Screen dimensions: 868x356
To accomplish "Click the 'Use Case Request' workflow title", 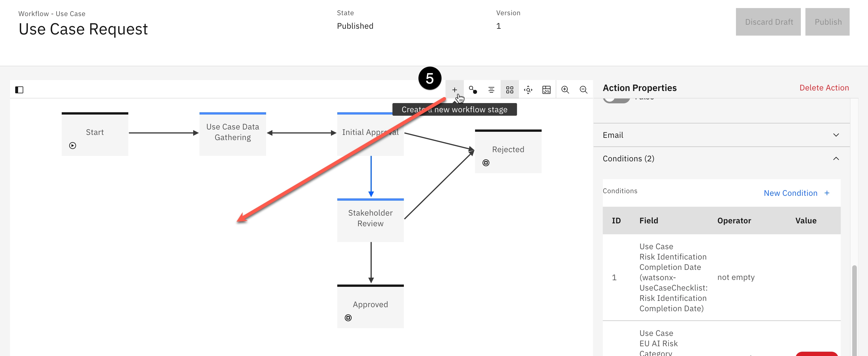I will (83, 29).
